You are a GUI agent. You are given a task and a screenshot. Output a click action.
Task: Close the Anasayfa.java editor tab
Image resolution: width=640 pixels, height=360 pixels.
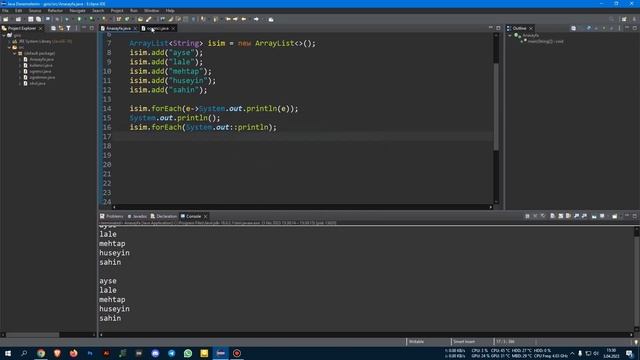(x=135, y=28)
